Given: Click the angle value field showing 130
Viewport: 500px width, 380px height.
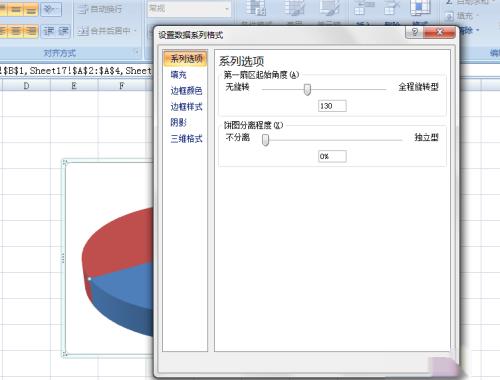Looking at the screenshot, I should click(x=332, y=106).
